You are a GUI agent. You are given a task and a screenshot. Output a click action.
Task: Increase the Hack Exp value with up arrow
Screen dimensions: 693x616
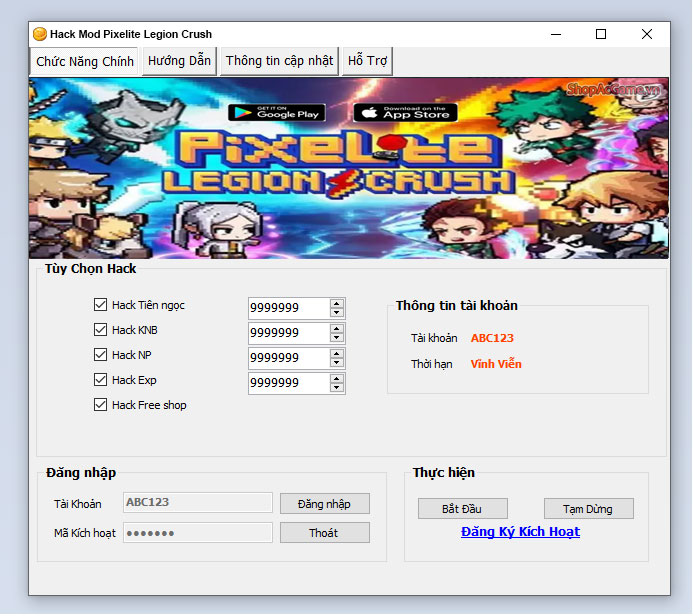336,379
